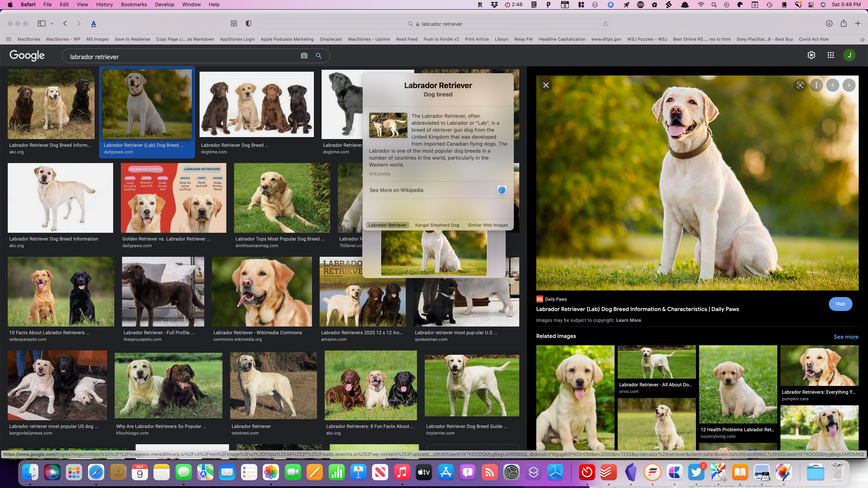Open Music from the Dock
The width and height of the screenshot is (868, 488).
(x=402, y=472)
